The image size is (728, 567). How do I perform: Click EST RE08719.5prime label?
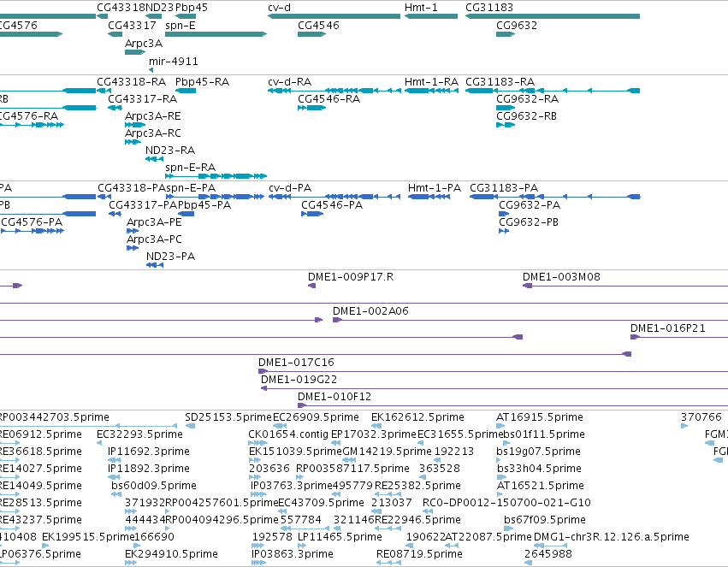point(419,554)
